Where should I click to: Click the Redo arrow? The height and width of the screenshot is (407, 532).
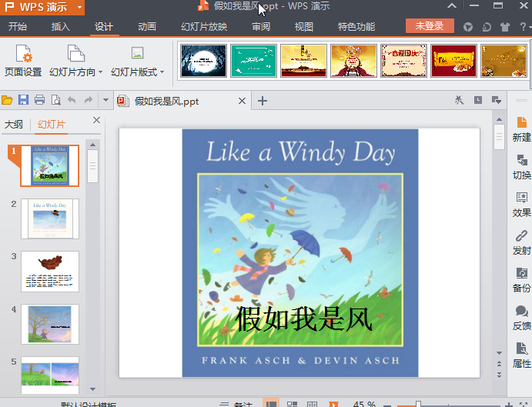89,100
